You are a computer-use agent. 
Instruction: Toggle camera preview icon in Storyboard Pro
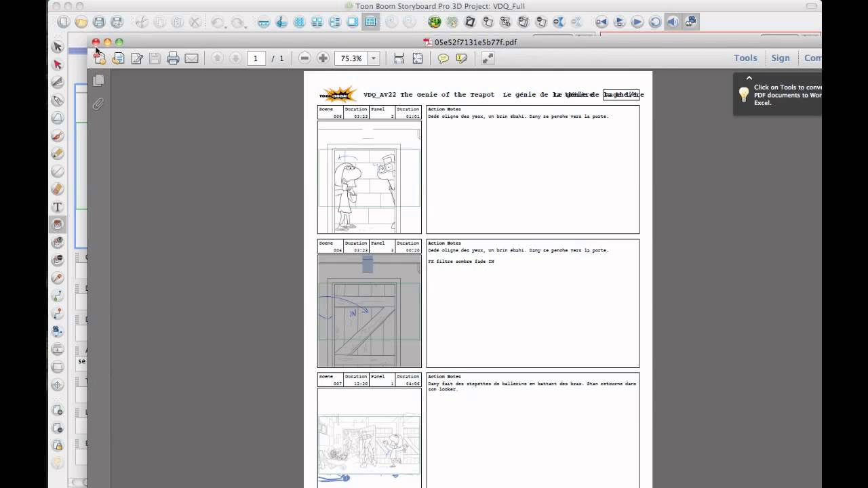pos(690,22)
